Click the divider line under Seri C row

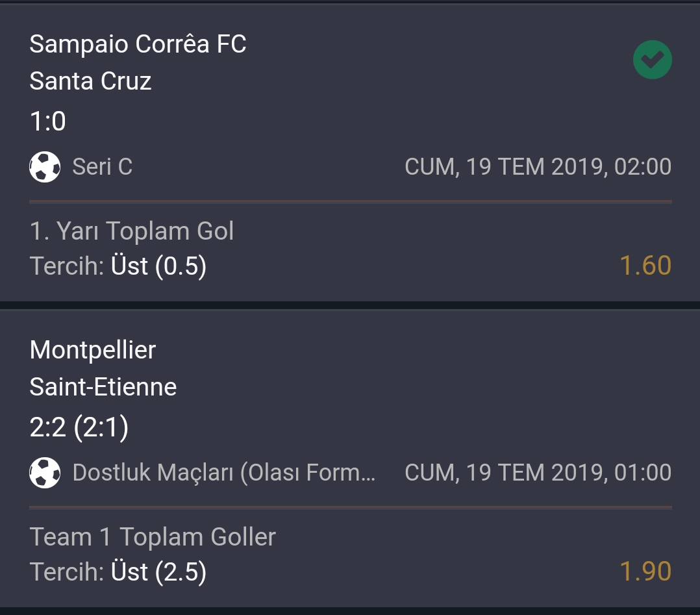(351, 202)
